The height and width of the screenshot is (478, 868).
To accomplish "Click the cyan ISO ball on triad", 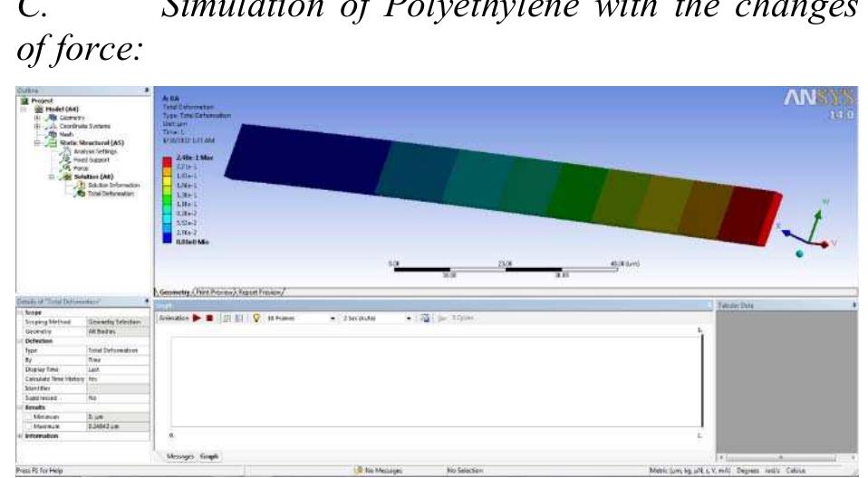I will pyautogui.click(x=799, y=253).
